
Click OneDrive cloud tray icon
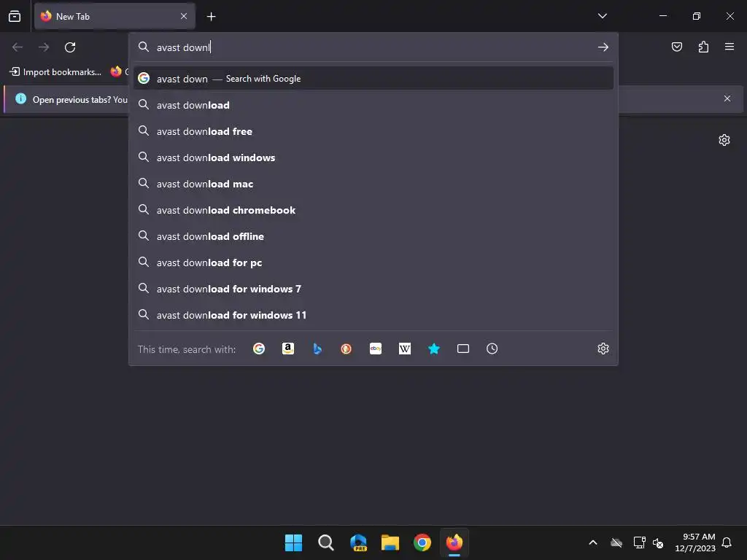(616, 542)
